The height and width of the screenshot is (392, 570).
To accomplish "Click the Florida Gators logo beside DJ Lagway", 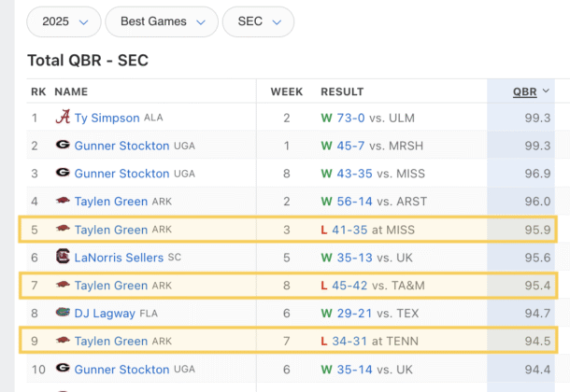I will [x=63, y=314].
